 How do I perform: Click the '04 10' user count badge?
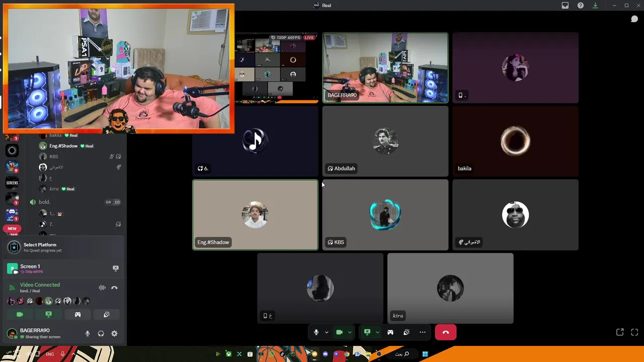[113, 202]
